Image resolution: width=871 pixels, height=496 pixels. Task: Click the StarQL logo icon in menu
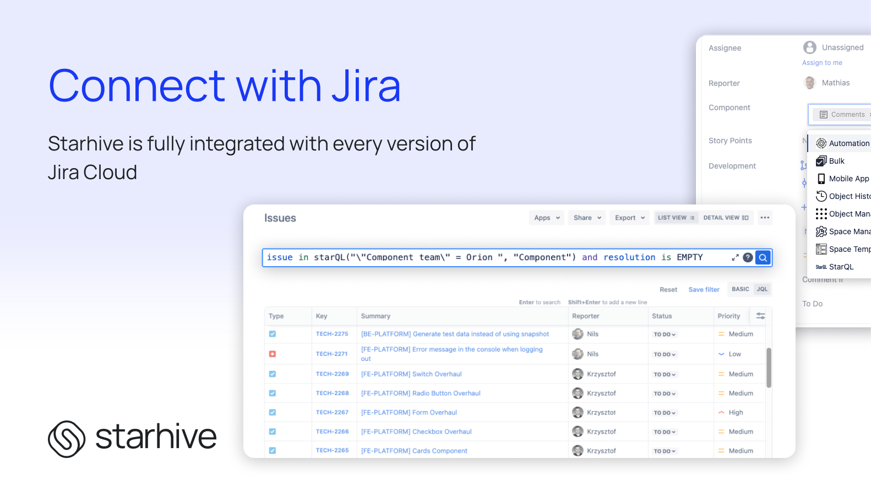pos(821,267)
